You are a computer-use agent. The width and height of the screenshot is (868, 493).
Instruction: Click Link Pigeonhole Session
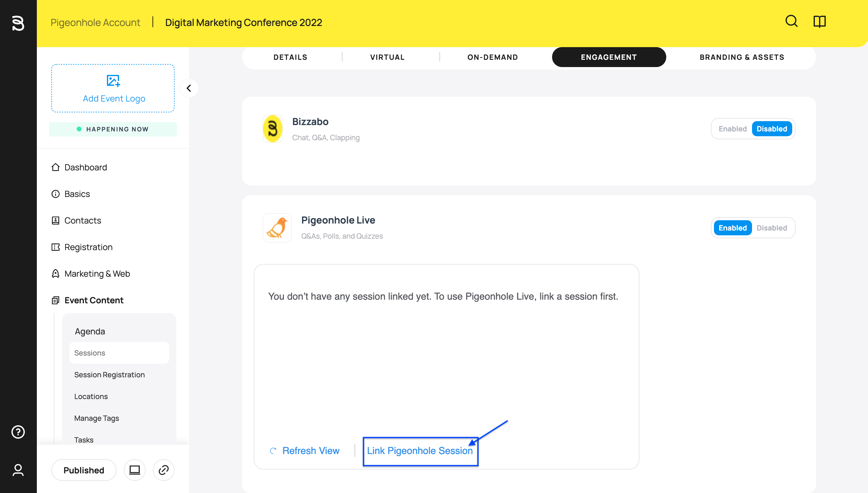(x=420, y=451)
